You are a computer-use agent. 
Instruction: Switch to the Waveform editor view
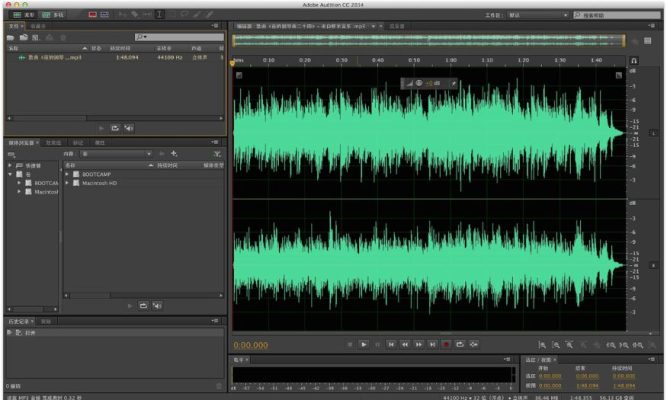click(22, 15)
